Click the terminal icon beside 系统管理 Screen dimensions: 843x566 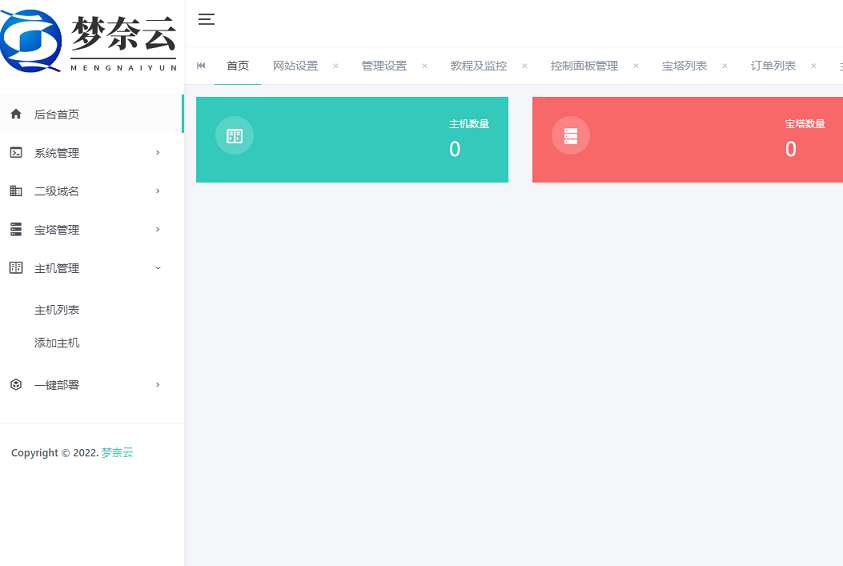[16, 153]
